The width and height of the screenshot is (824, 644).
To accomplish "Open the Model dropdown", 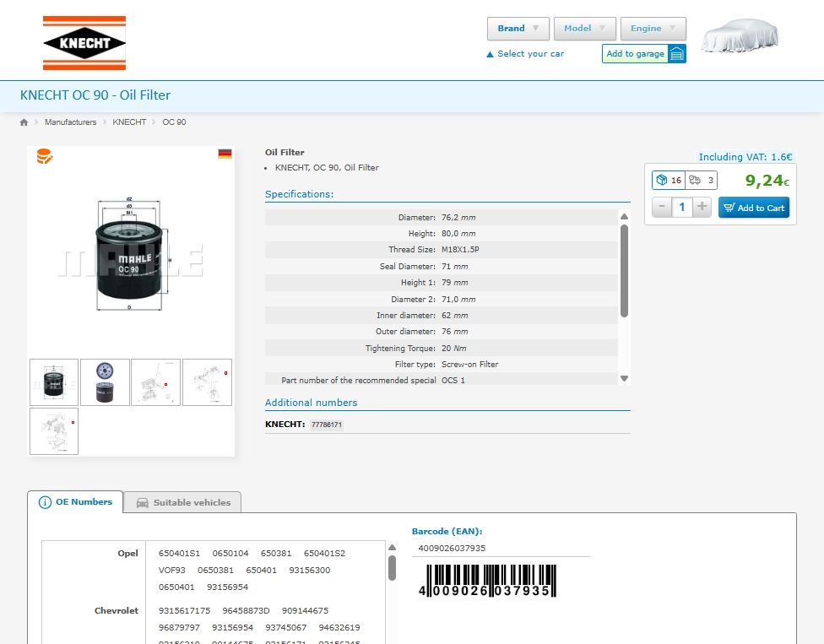I will point(584,29).
